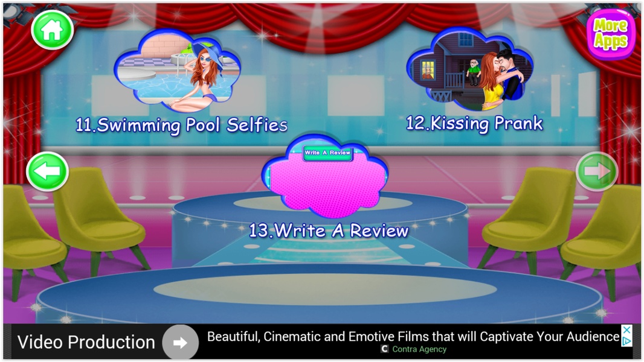Close the ad with the X icon
This screenshot has width=644, height=362.
tap(626, 329)
